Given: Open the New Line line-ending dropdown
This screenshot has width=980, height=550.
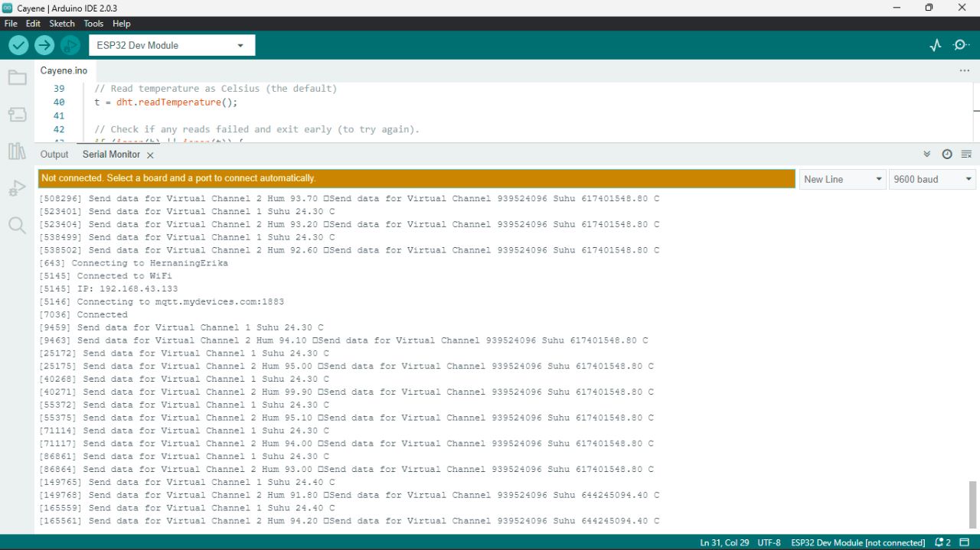Looking at the screenshot, I should coord(843,179).
